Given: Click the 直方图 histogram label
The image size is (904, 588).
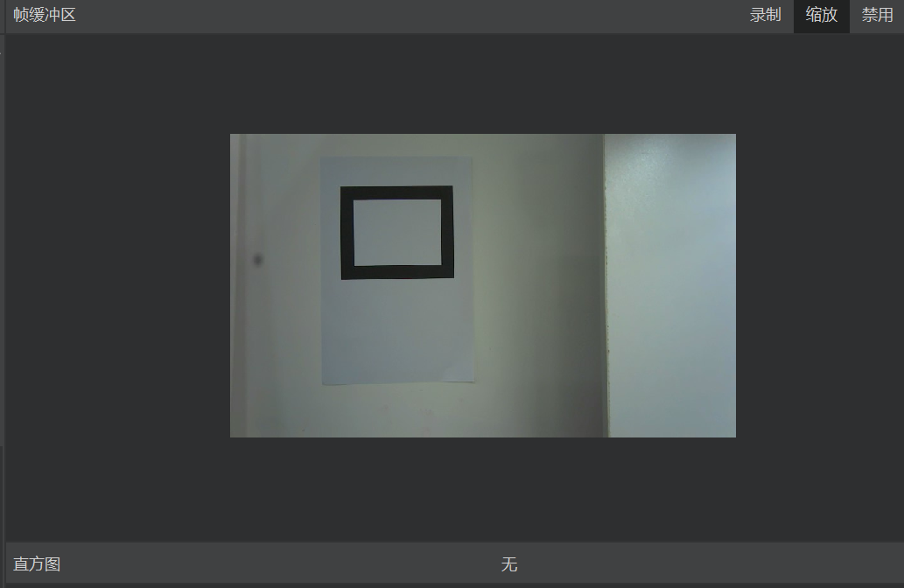Looking at the screenshot, I should pos(37,565).
